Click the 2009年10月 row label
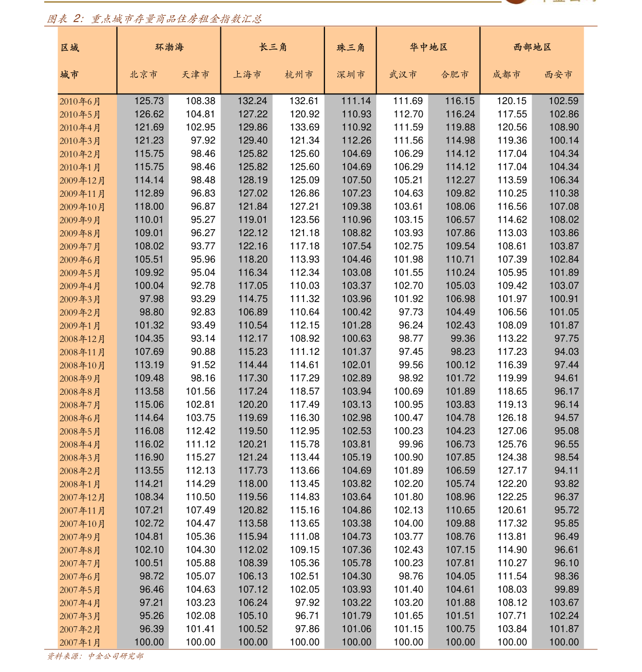Image resolution: width=642 pixels, height=672 pixels. [x=82, y=207]
